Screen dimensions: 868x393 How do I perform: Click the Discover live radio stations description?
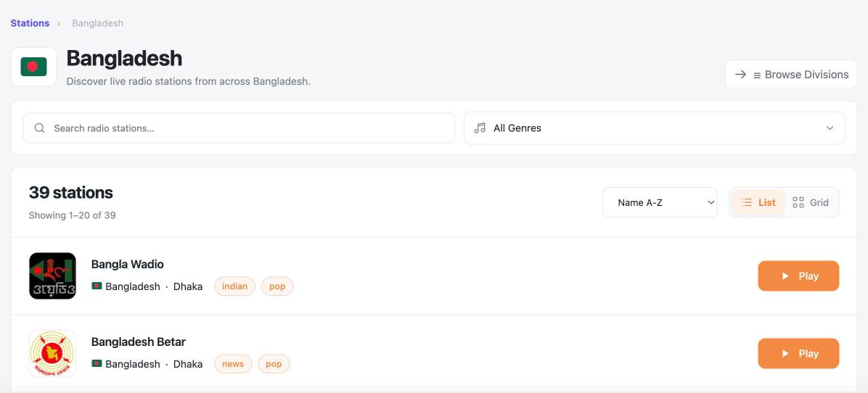click(x=188, y=81)
